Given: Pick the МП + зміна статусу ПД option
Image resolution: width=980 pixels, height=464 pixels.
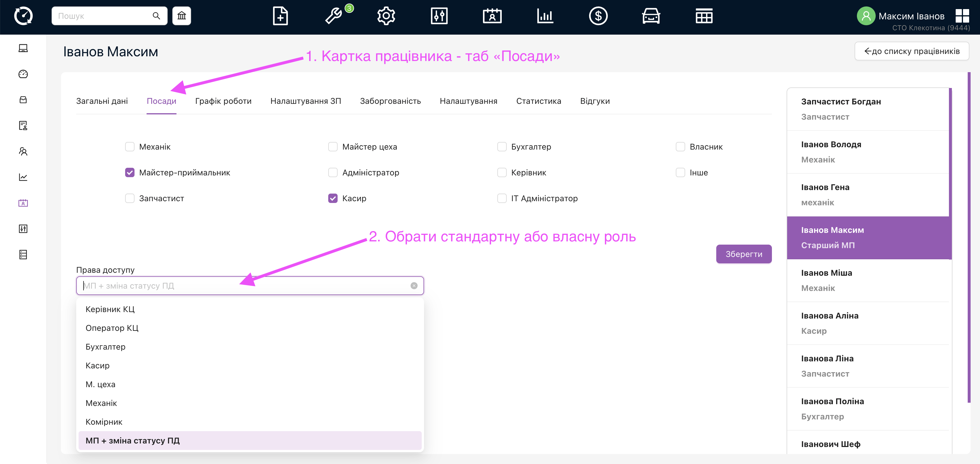Looking at the screenshot, I should [132, 441].
